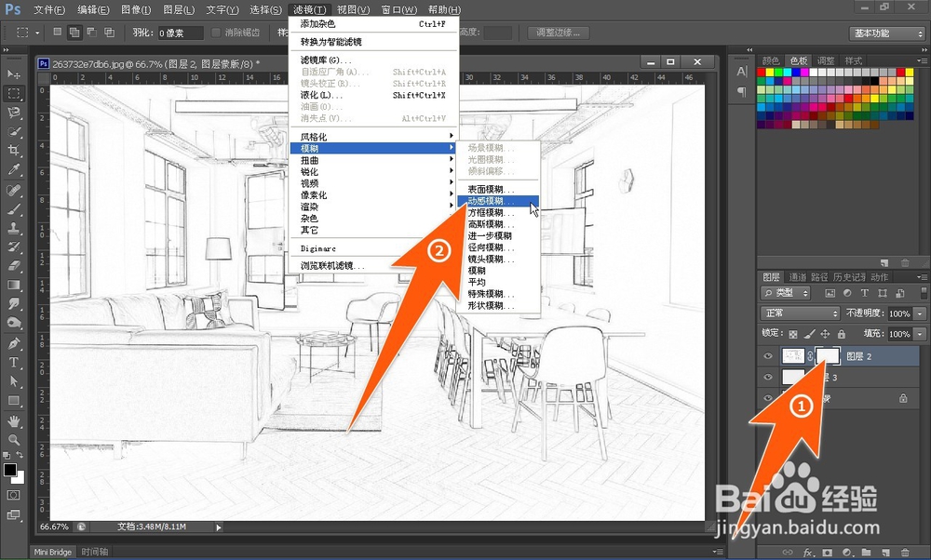This screenshot has width=931, height=560.
Task: Open the 文件(F) menu
Action: 49,9
